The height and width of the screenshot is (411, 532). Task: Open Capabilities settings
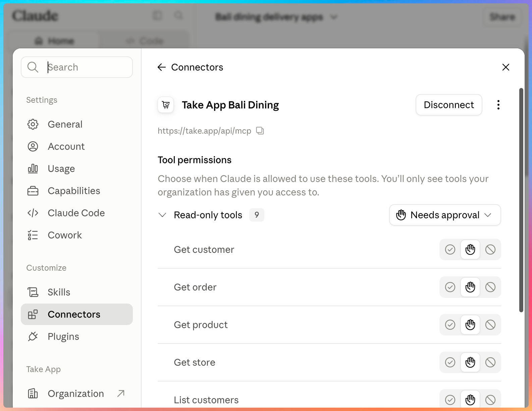point(77,191)
